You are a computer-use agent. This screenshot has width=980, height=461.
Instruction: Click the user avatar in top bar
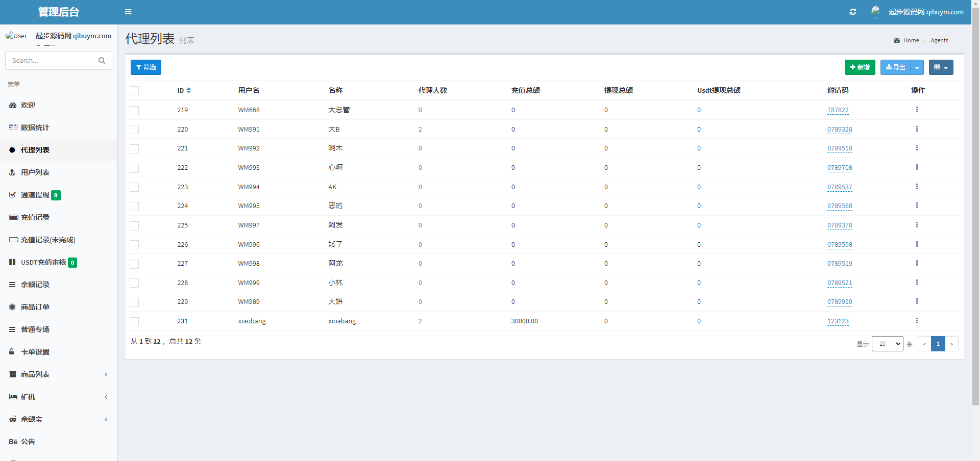[876, 11]
